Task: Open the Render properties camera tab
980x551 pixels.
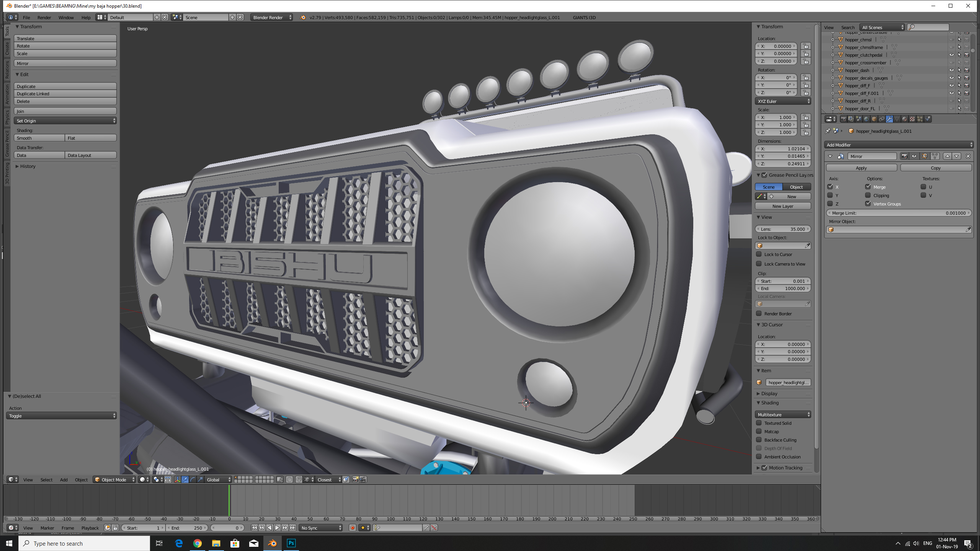Action: pos(844,119)
